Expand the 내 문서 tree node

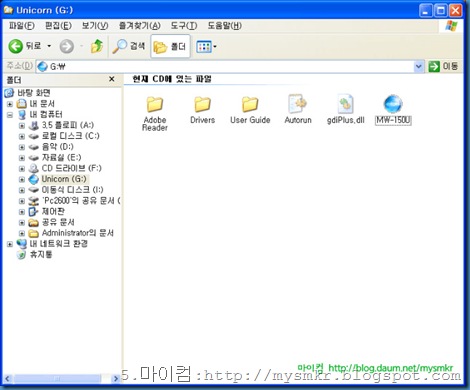coord(10,104)
